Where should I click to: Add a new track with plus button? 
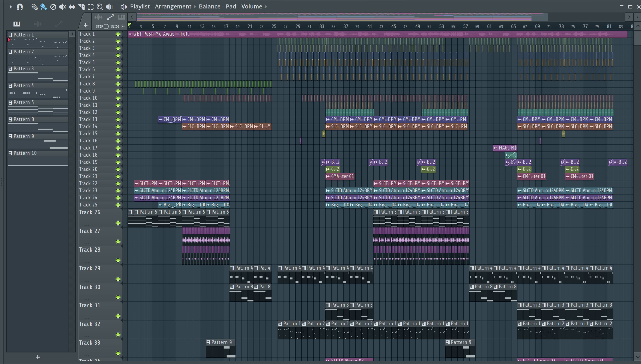pyautogui.click(x=85, y=25)
